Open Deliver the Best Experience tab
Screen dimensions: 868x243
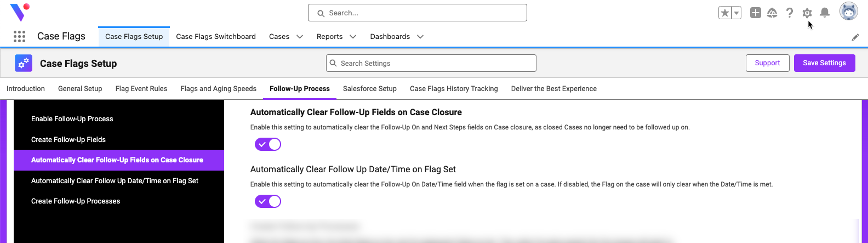point(554,89)
